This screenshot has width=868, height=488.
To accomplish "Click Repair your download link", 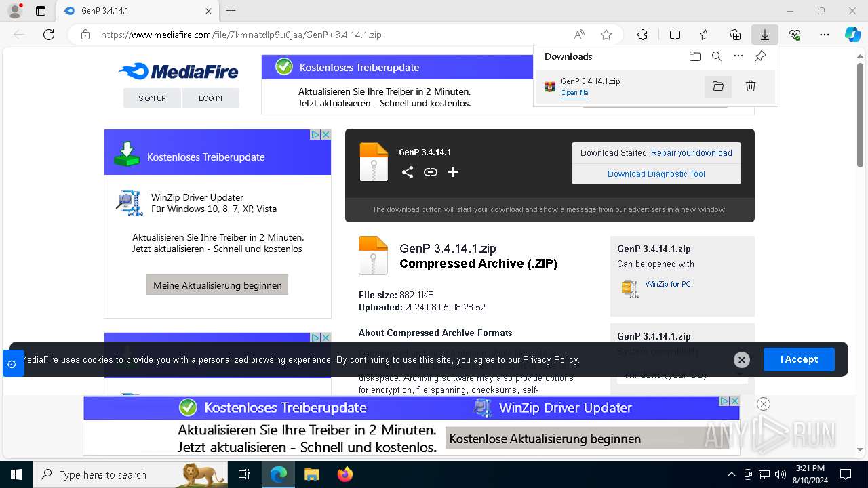I will pyautogui.click(x=692, y=153).
